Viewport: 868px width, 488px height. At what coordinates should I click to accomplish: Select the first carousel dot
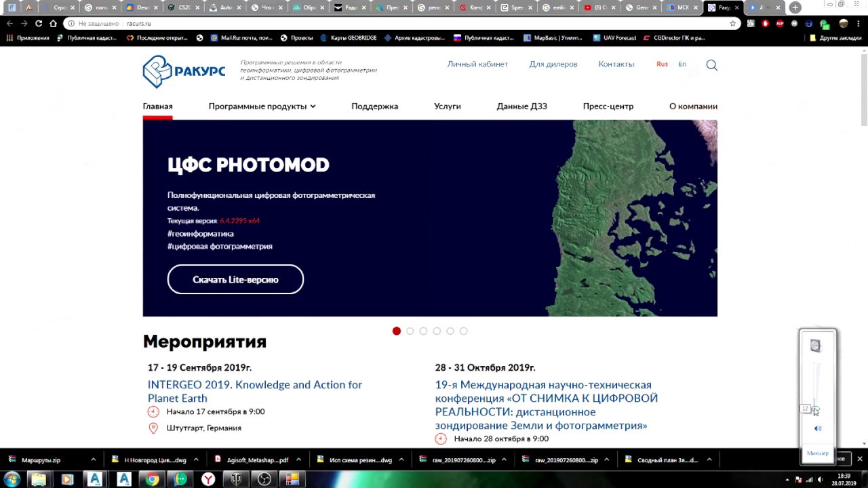click(x=397, y=331)
